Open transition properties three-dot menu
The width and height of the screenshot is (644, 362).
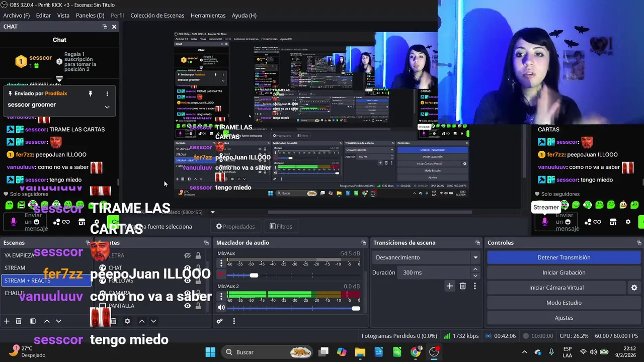(474, 286)
